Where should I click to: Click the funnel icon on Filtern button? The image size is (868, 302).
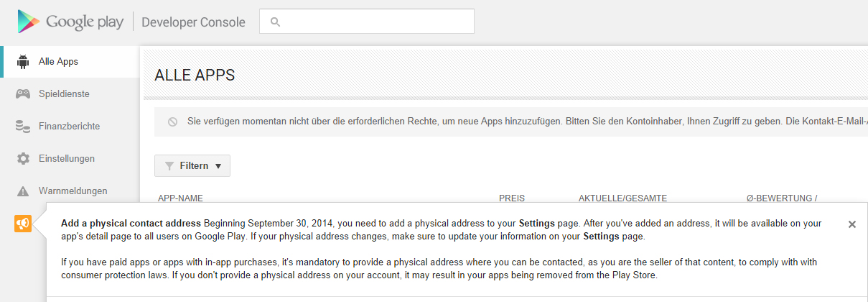click(x=169, y=166)
